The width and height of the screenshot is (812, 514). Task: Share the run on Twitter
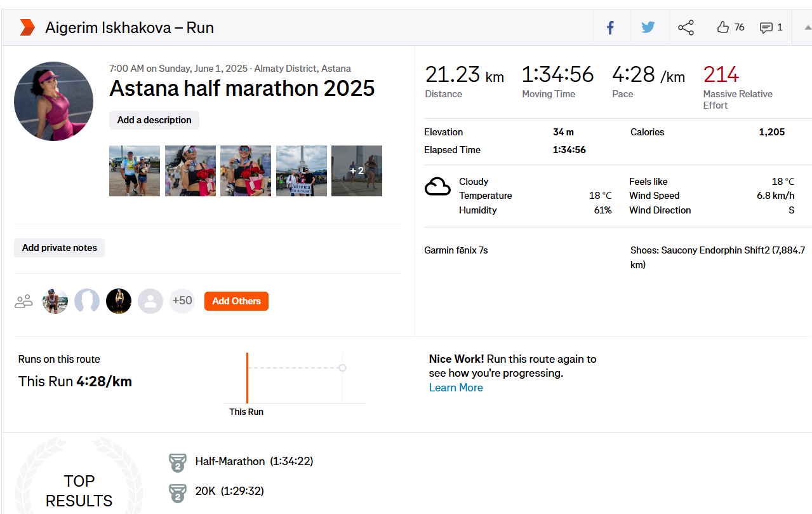coord(648,28)
